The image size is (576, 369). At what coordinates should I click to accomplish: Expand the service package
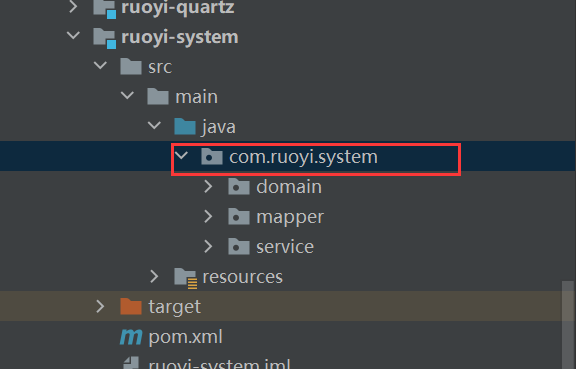208,246
